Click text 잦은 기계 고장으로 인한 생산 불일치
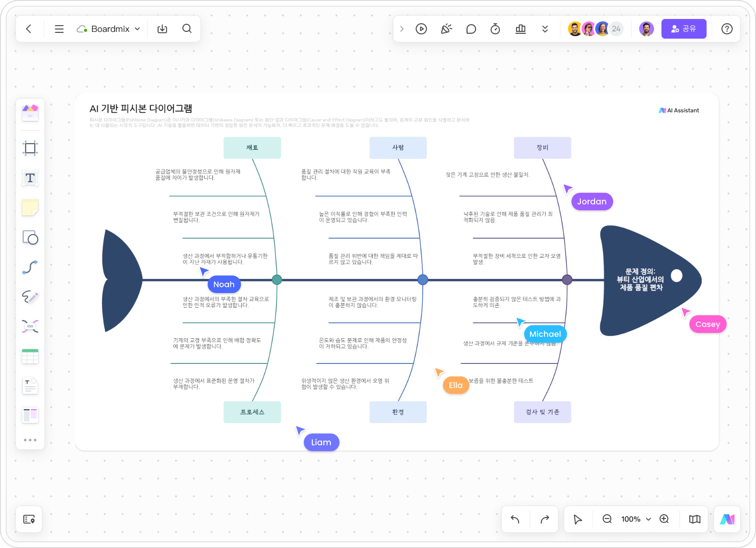 [x=488, y=175]
